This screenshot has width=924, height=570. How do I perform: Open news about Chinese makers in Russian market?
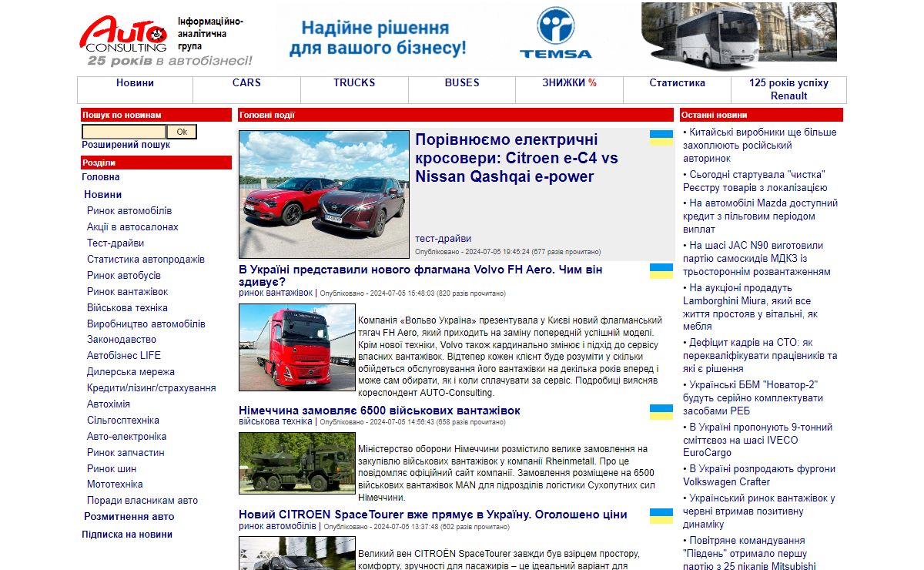click(760, 146)
